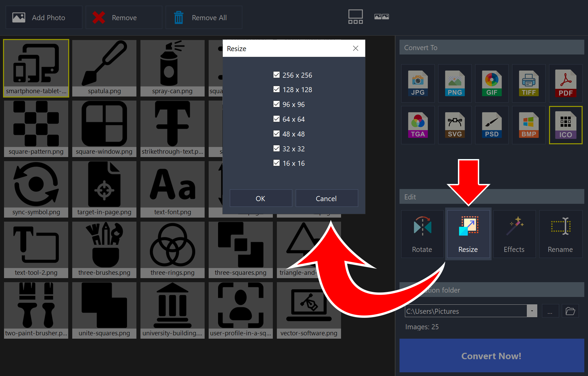Viewport: 588px width, 376px height.
Task: Select the spatula.png thumbnail
Action: coord(104,68)
